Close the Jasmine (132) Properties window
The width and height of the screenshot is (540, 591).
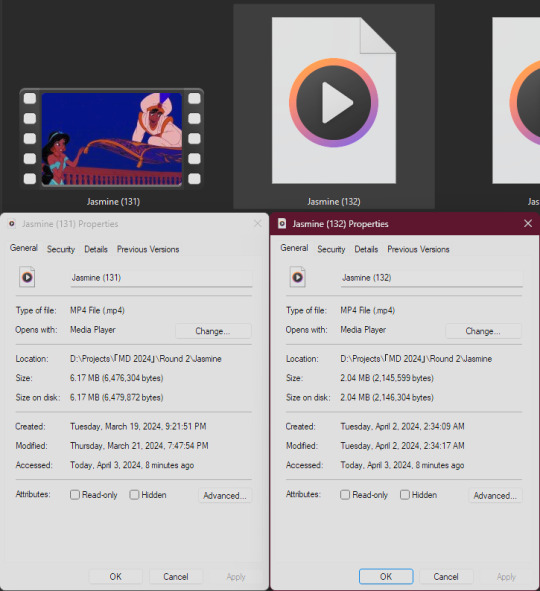tap(528, 224)
